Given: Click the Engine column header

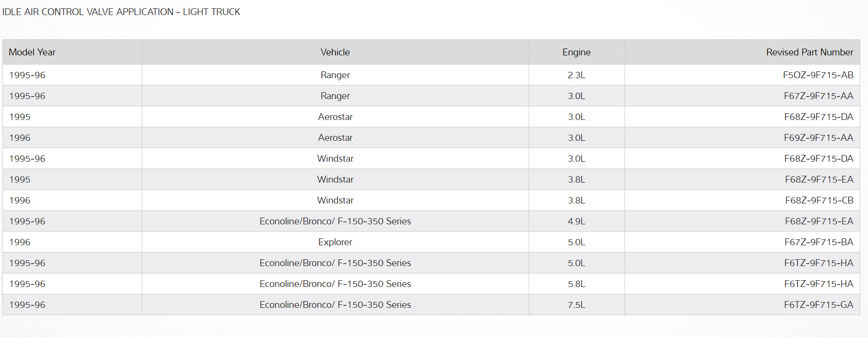Looking at the screenshot, I should pos(576,52).
